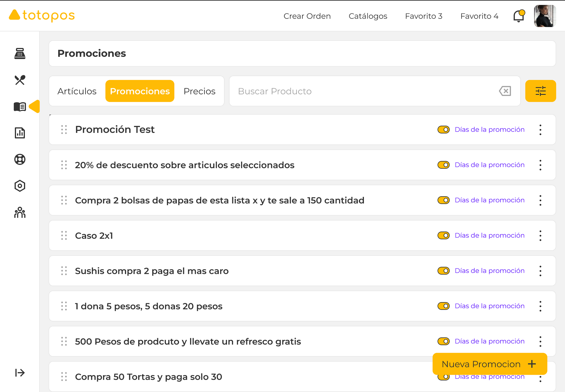Switch to the Artículos tab
Screen dimensions: 565x392
pos(77,91)
